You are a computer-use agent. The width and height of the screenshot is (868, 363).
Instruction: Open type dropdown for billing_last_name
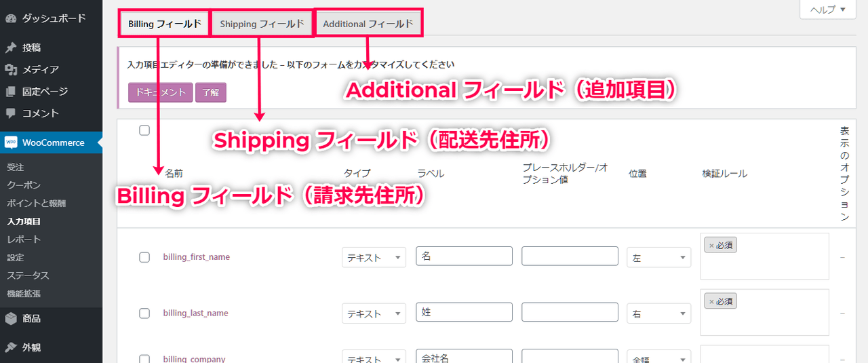point(374,313)
